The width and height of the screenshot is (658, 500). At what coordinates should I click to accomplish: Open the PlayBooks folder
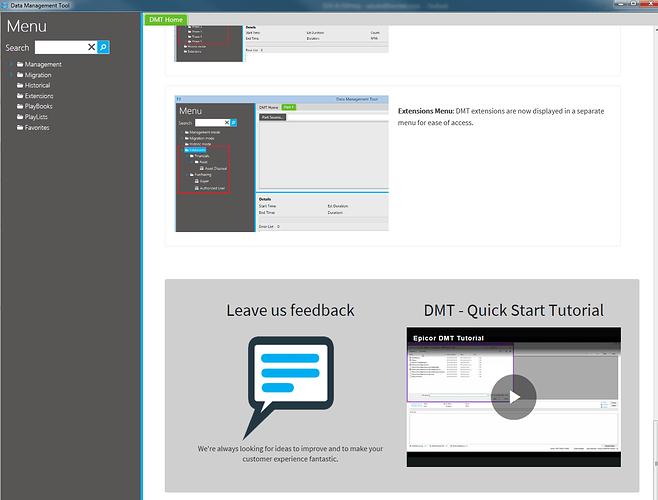pos(38,106)
